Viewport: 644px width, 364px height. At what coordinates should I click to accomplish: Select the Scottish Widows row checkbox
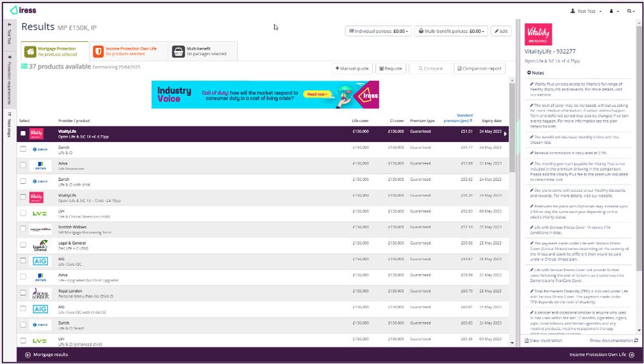pyautogui.click(x=23, y=229)
